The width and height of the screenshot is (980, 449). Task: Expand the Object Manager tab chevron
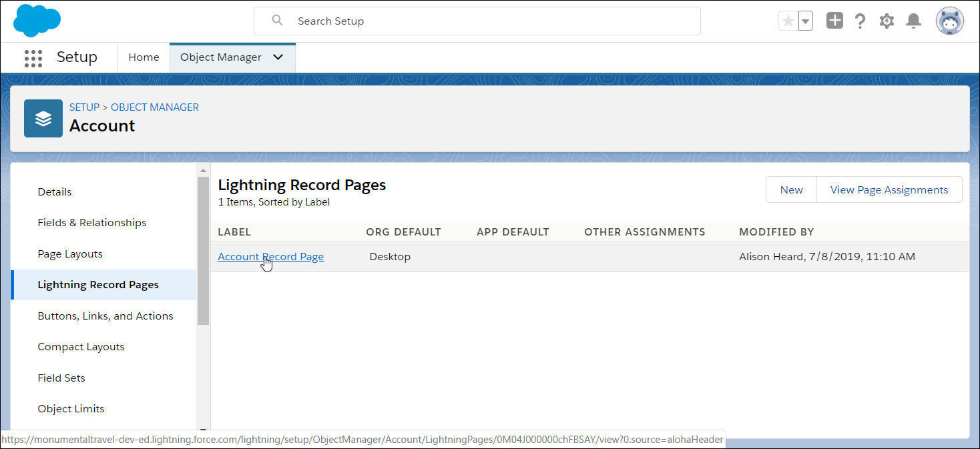point(278,57)
